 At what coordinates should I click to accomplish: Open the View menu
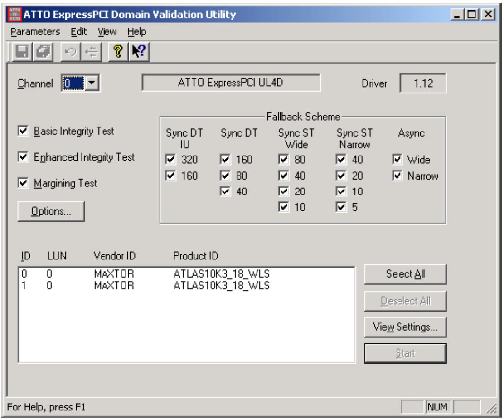coord(107,32)
